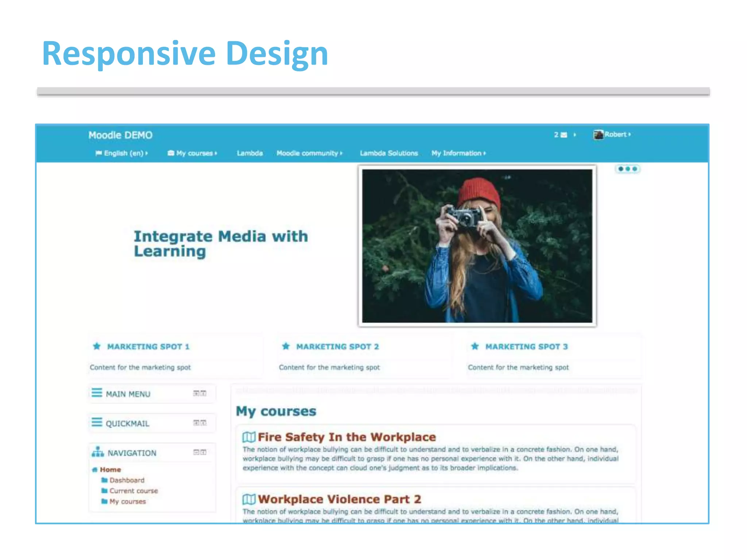
Task: Open the Lambda menu item
Action: (x=250, y=153)
